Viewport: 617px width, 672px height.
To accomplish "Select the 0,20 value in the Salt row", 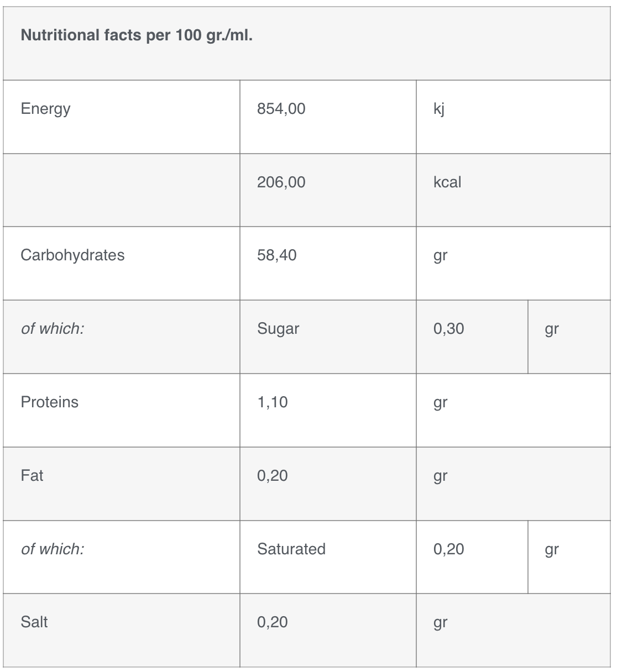I will click(x=272, y=622).
